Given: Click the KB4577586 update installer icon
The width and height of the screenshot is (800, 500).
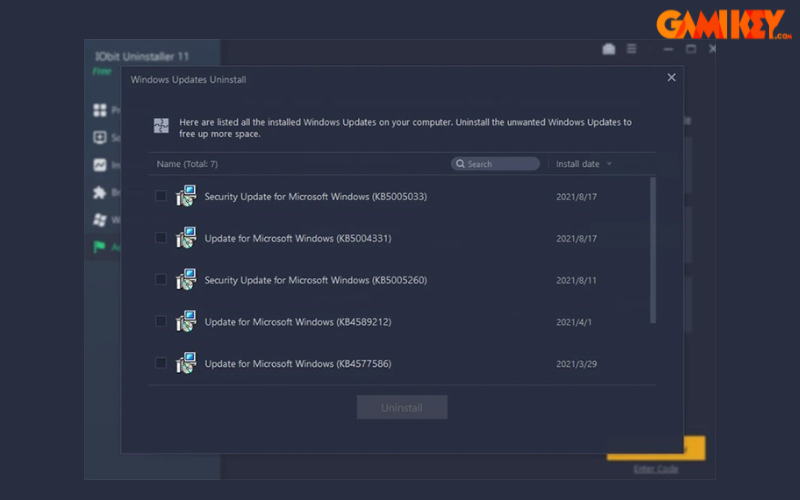Looking at the screenshot, I should tap(186, 363).
